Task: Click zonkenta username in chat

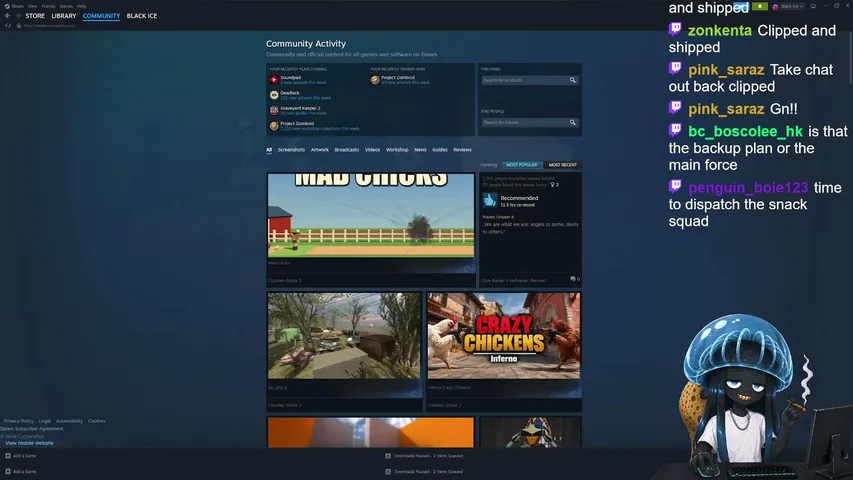Action: point(720,30)
